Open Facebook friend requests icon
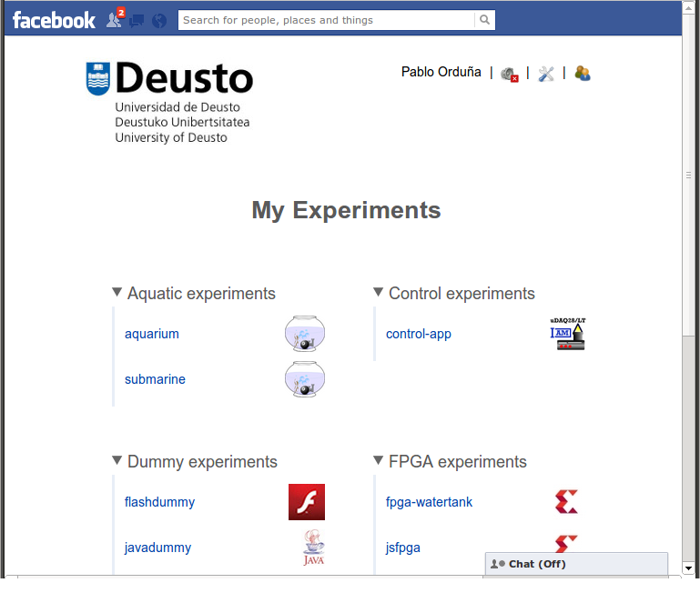Viewport: 700px width, 593px height. coord(114,19)
